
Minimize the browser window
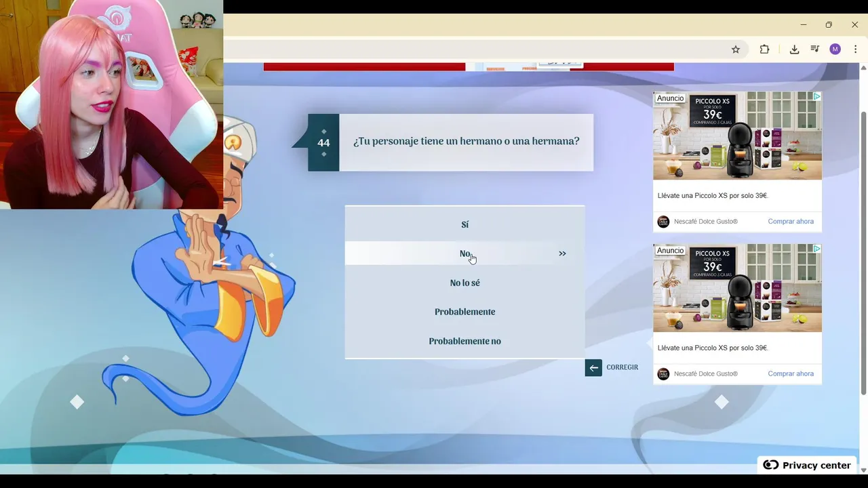click(x=804, y=25)
